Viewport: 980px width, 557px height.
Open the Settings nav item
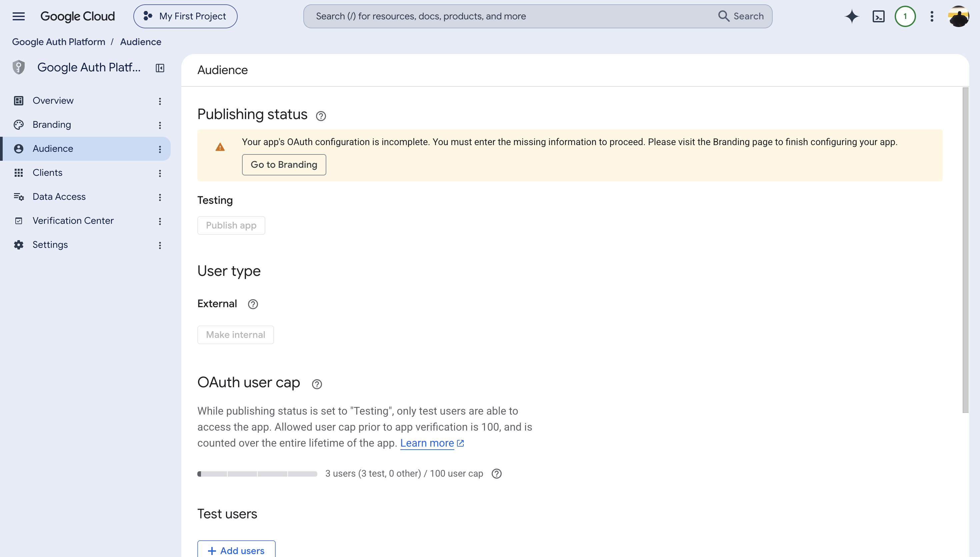coord(50,245)
